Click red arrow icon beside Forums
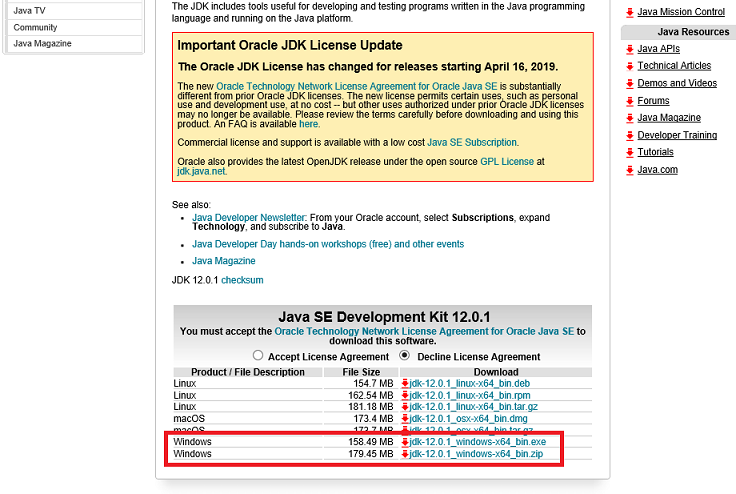Image resolution: width=736 pixels, height=494 pixels. [x=630, y=101]
